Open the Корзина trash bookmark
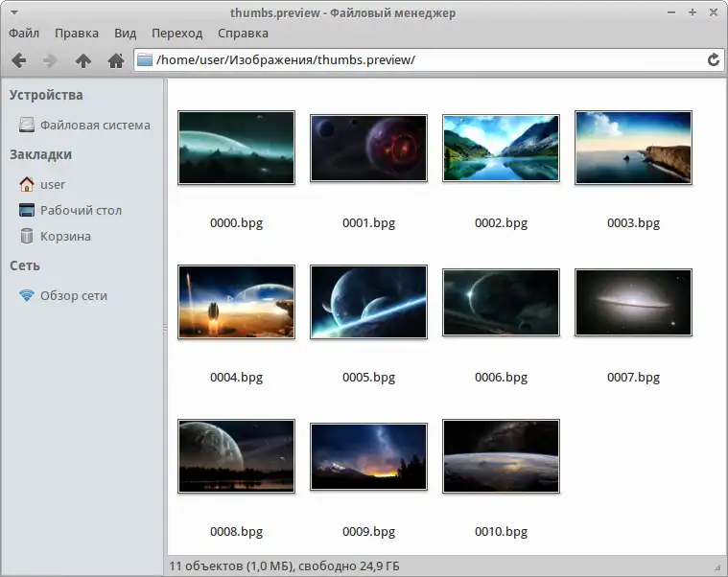The image size is (728, 577). pos(56,236)
